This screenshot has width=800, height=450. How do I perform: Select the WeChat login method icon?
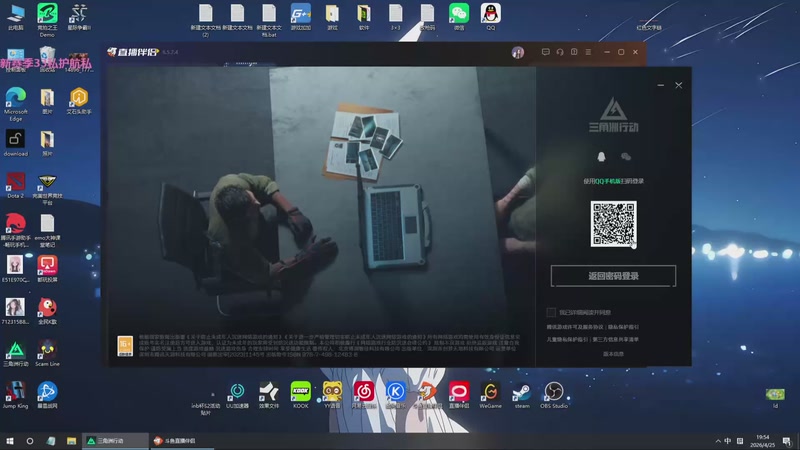pyautogui.click(x=626, y=157)
